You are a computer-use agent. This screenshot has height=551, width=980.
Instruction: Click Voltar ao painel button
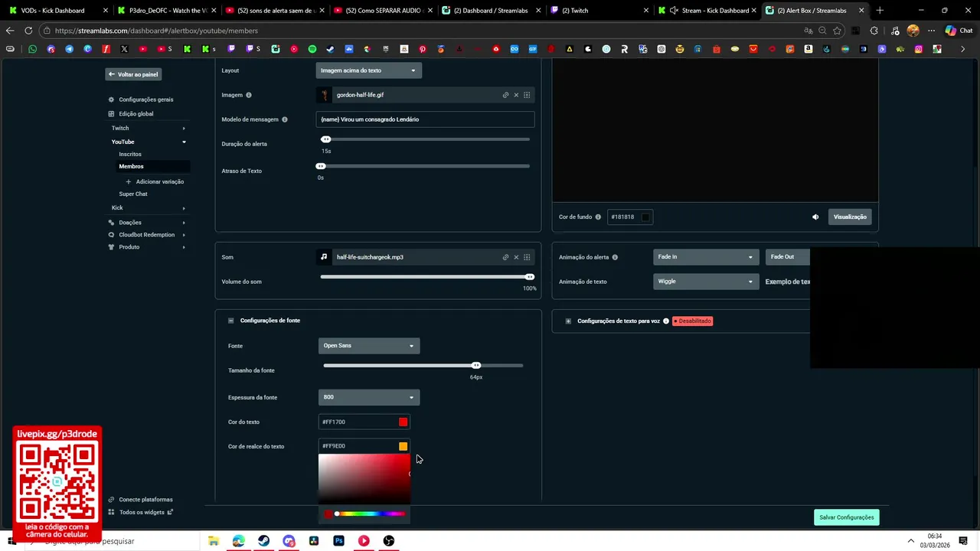point(133,74)
